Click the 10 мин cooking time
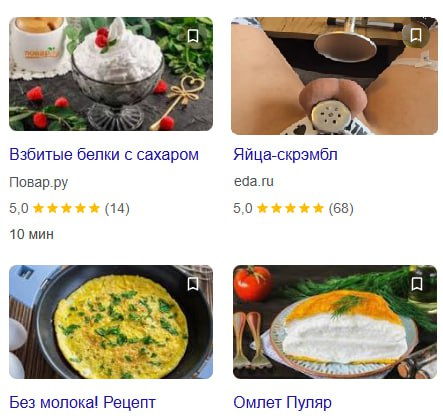 (x=32, y=234)
